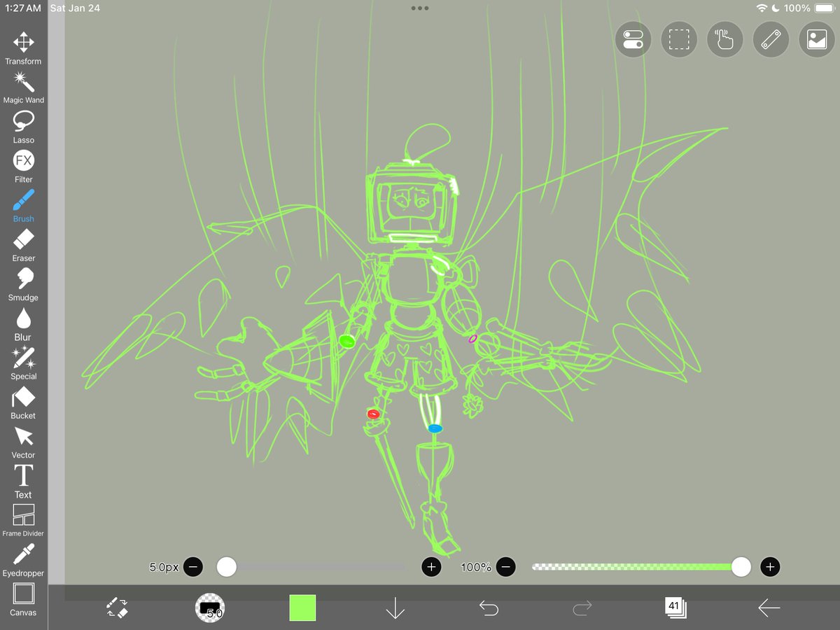Open the Special tool
The image size is (840, 630).
pyautogui.click(x=23, y=363)
